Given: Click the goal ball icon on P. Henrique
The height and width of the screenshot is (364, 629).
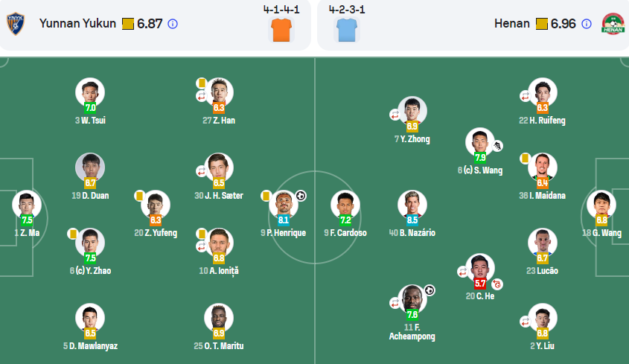Looking at the screenshot, I should (301, 196).
